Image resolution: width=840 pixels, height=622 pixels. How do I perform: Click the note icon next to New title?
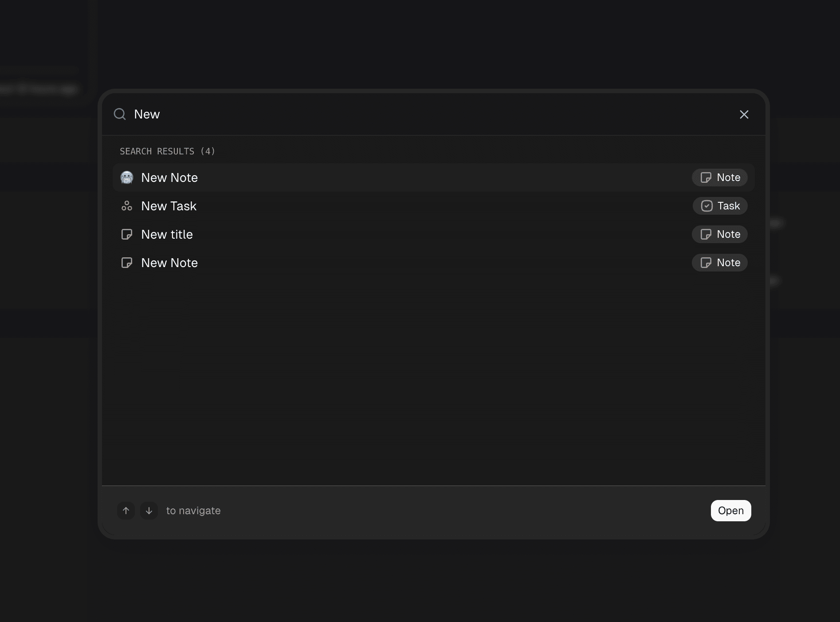click(x=127, y=234)
